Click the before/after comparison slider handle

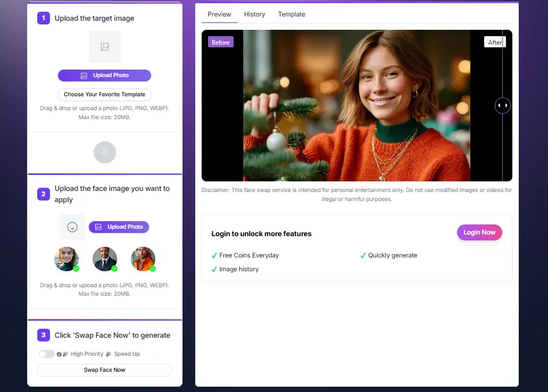502,105
